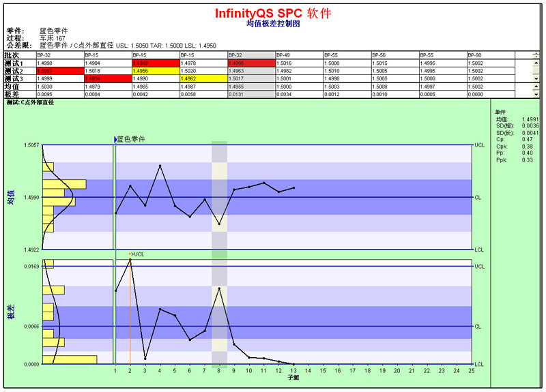546x392 pixels.
Task: Click the subgroup number 25 on the x-axis
Action: 471,371
